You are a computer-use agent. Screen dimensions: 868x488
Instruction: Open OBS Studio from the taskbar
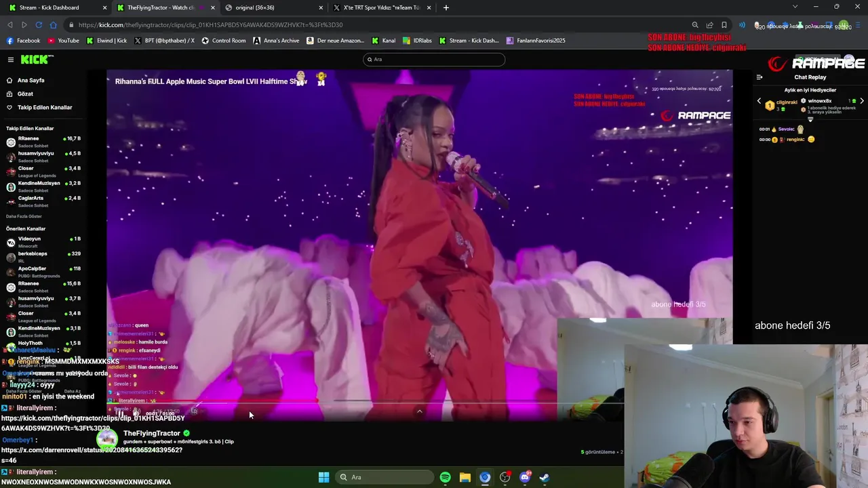(x=505, y=477)
